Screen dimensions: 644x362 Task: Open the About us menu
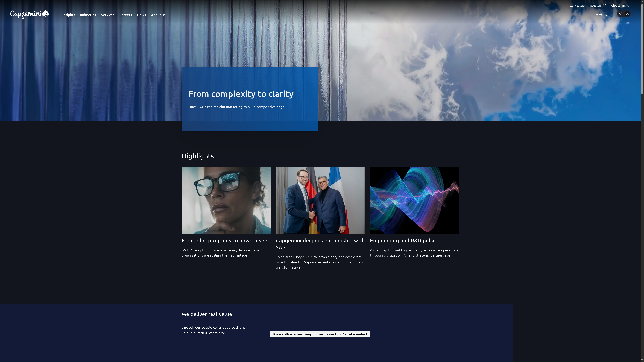click(158, 15)
